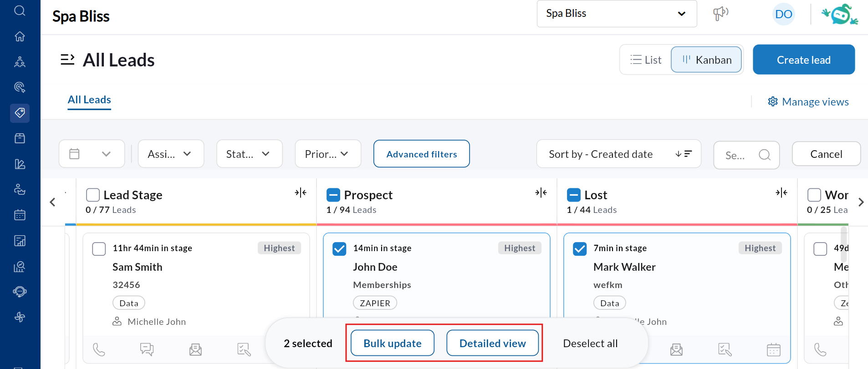Open the fan-shaped icon in sidebar
This screenshot has height=369, width=868.
pyautogui.click(x=20, y=317)
